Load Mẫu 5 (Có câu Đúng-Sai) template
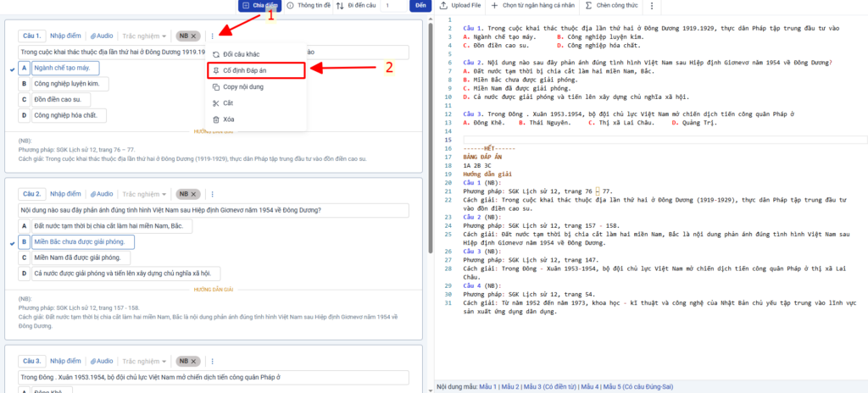This screenshot has height=393, width=868. click(x=638, y=386)
